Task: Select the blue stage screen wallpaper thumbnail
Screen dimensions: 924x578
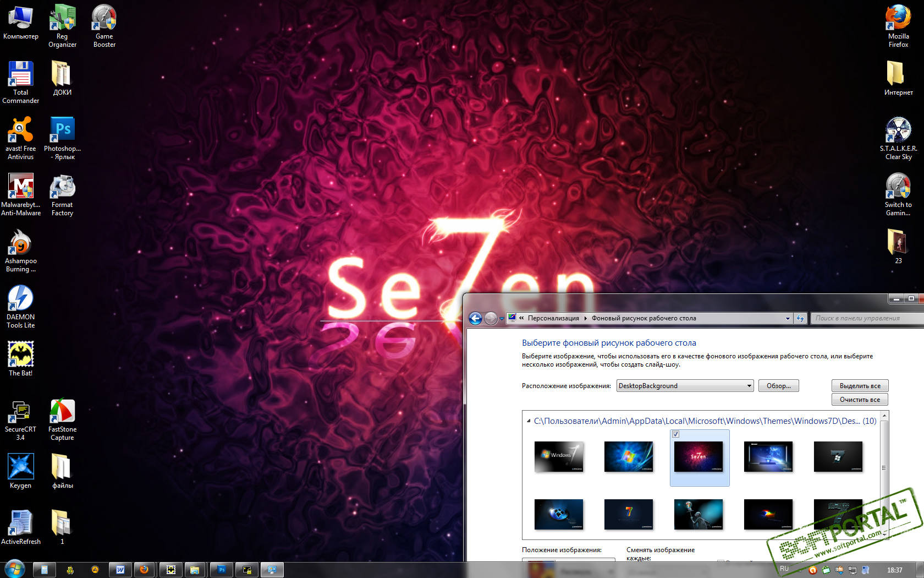Action: [x=768, y=456]
